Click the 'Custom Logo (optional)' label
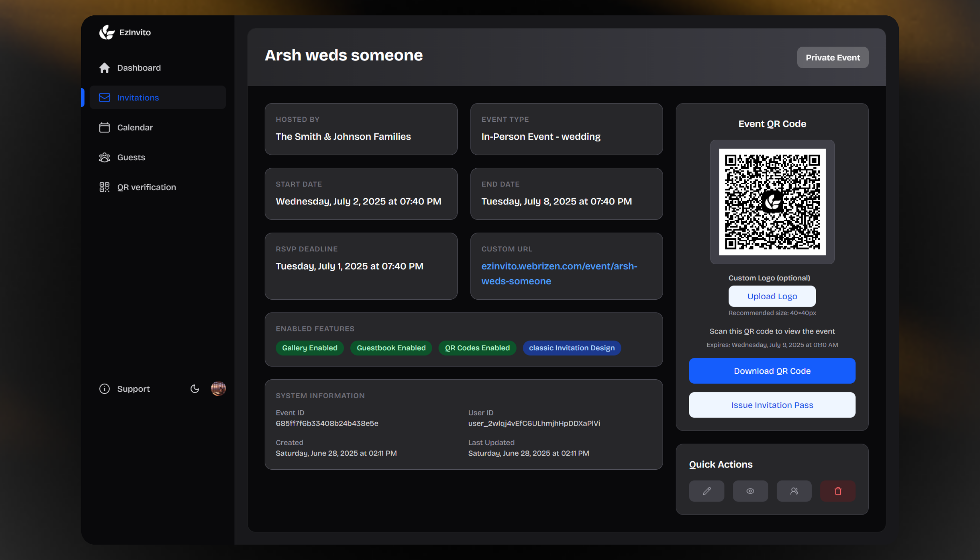Viewport: 980px width, 560px height. (x=769, y=278)
